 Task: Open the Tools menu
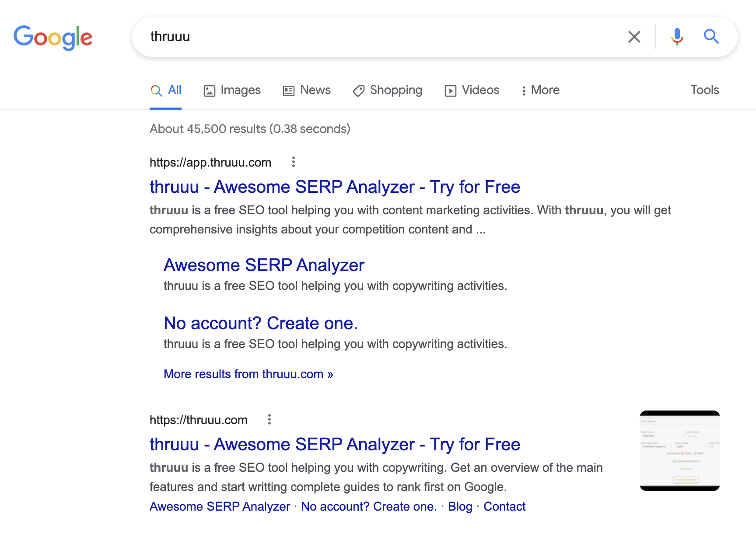pyautogui.click(x=704, y=90)
